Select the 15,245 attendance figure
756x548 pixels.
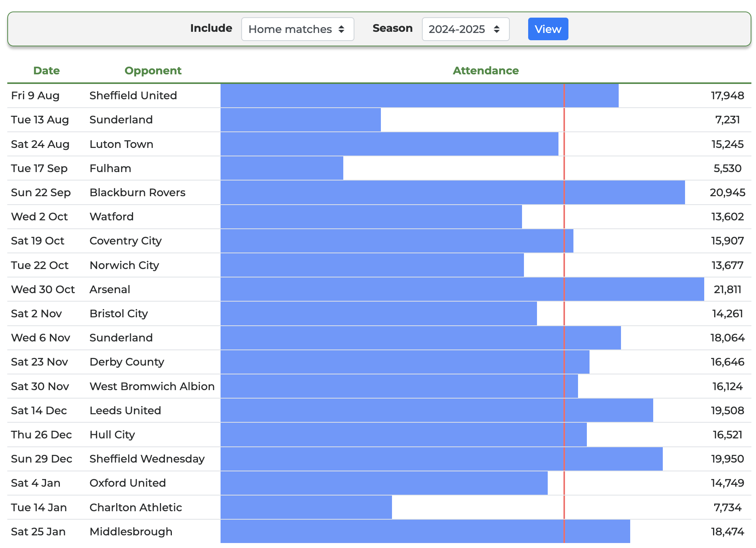[727, 144]
